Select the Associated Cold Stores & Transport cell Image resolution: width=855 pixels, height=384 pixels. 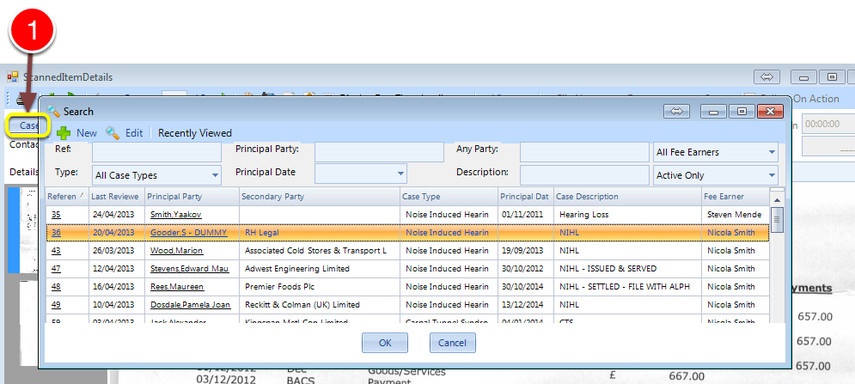(x=319, y=251)
